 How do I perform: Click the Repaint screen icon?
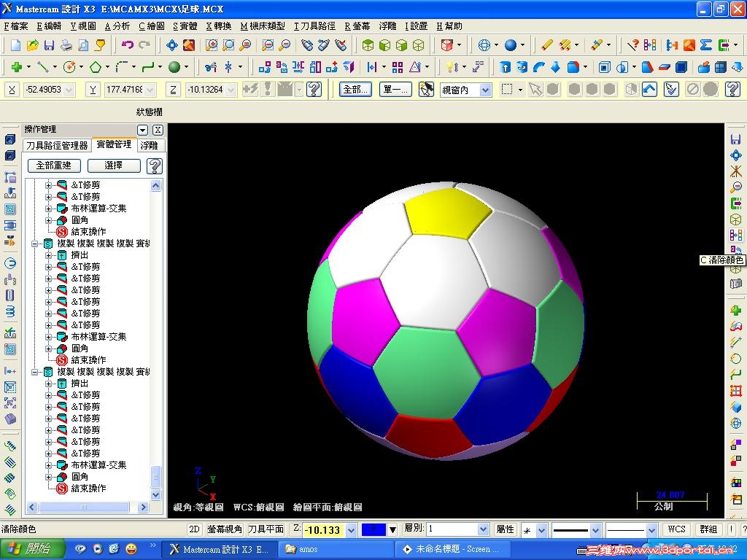[189, 45]
